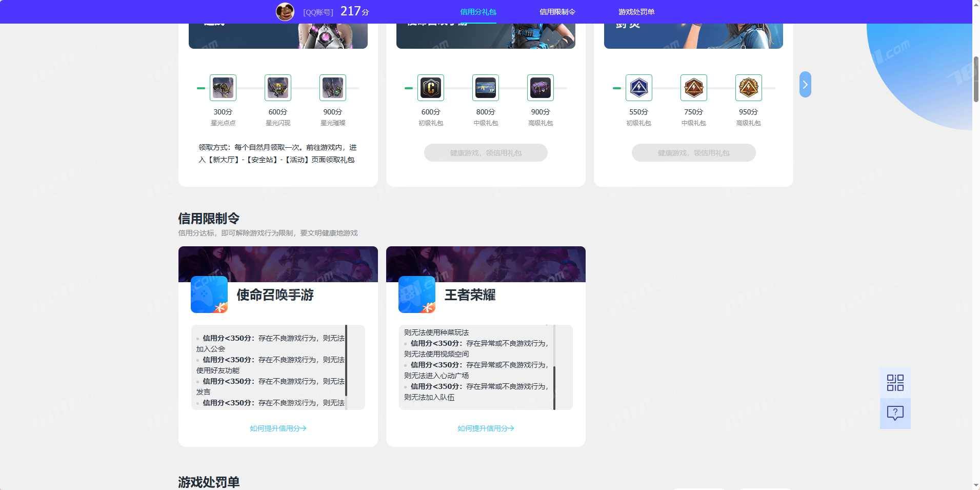Click the user avatar in the header
The width and height of the screenshot is (980, 490).
click(x=285, y=11)
